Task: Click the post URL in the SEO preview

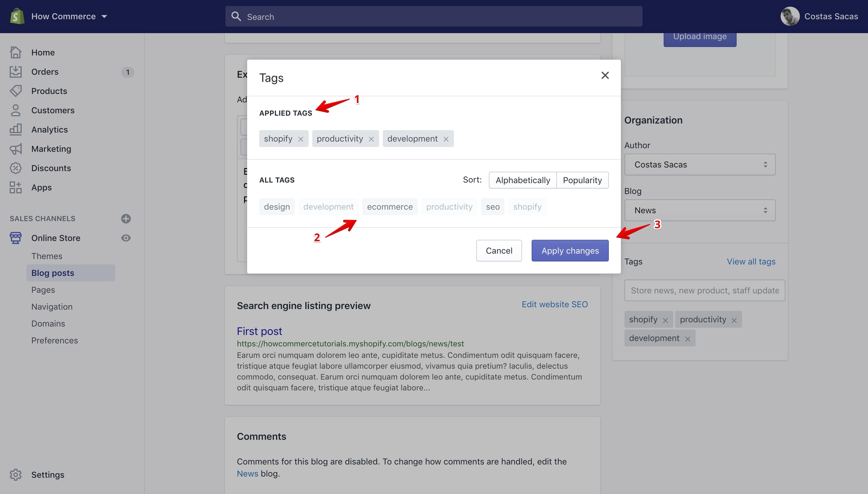Action: tap(350, 344)
